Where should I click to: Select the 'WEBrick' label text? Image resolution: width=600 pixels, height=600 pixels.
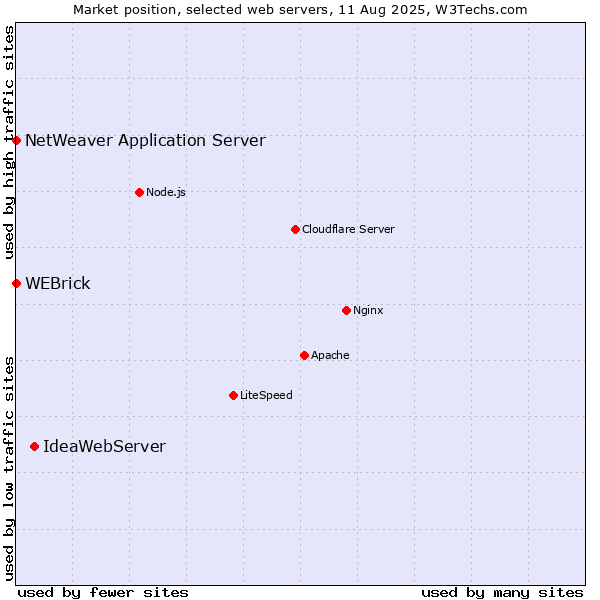58,284
